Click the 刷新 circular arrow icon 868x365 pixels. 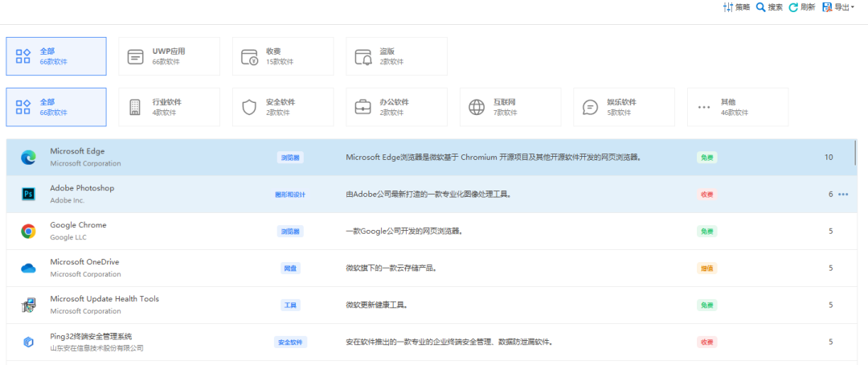point(793,7)
